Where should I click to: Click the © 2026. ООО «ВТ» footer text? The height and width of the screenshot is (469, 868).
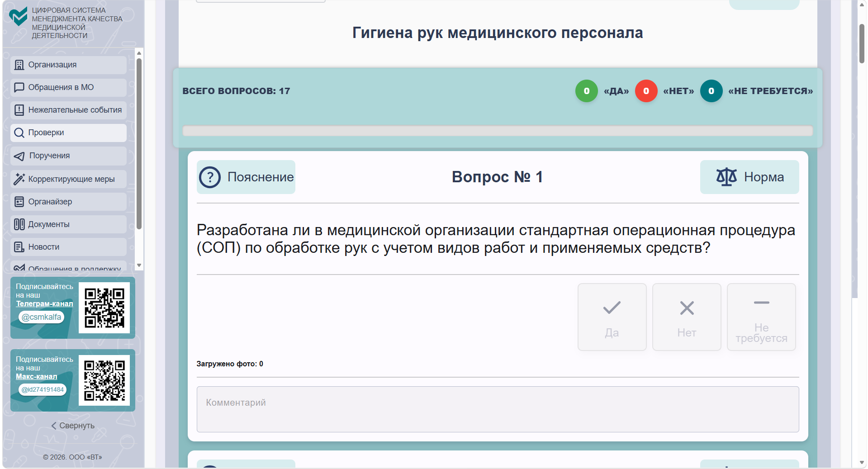point(72,457)
